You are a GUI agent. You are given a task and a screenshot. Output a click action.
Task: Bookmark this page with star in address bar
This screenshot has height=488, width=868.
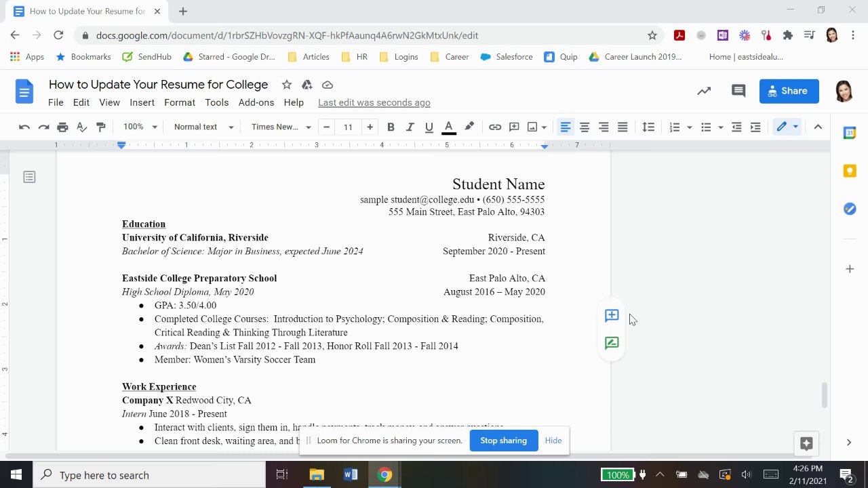pos(652,35)
